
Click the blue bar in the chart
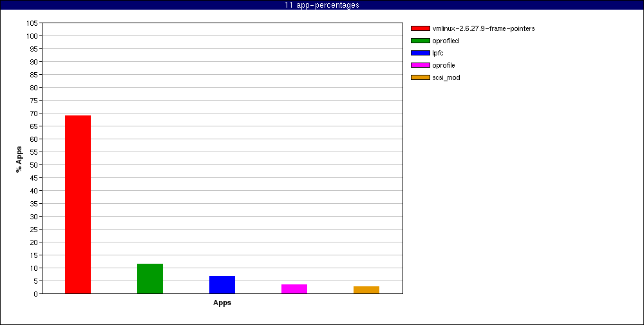(x=222, y=284)
